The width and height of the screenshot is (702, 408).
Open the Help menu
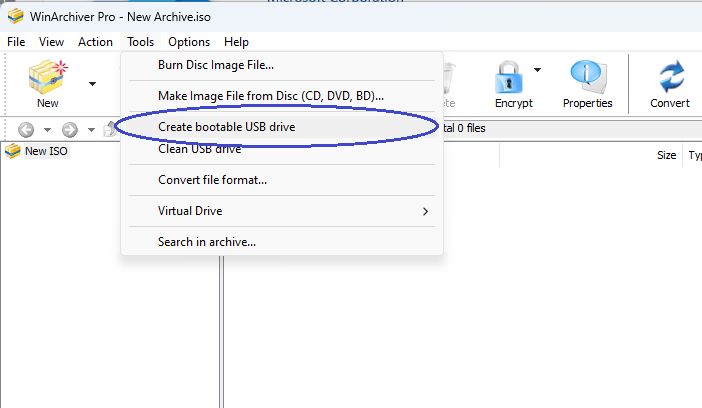click(236, 42)
